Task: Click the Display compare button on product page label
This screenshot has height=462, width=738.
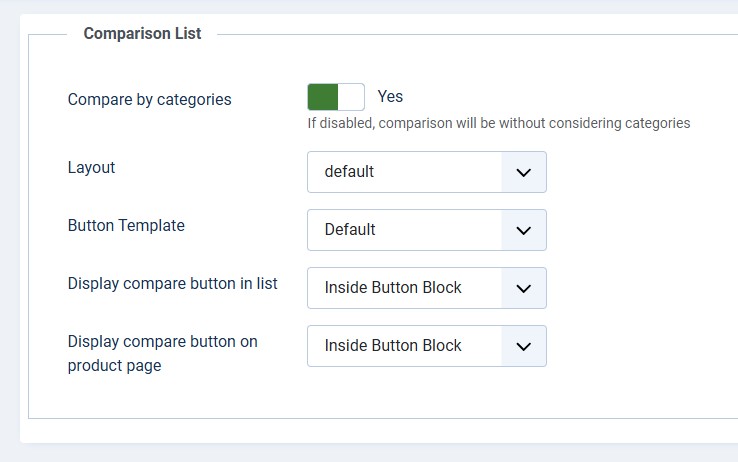Action: 162,353
